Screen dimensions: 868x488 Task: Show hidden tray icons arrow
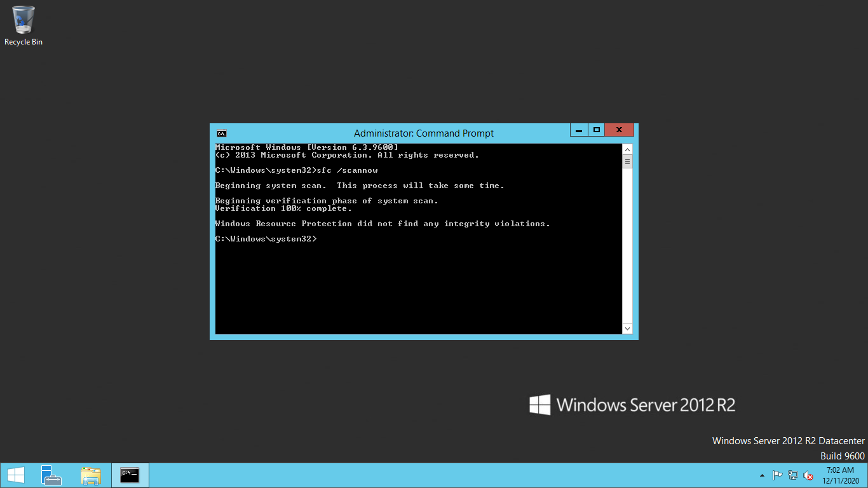[762, 476]
